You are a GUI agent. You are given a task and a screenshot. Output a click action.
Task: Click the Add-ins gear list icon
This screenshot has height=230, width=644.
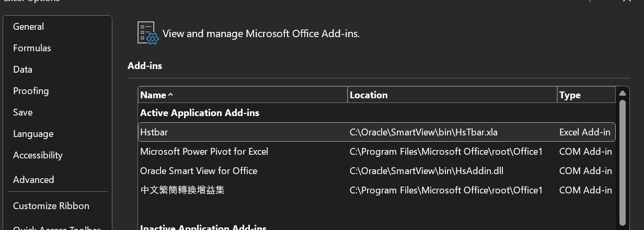[147, 33]
